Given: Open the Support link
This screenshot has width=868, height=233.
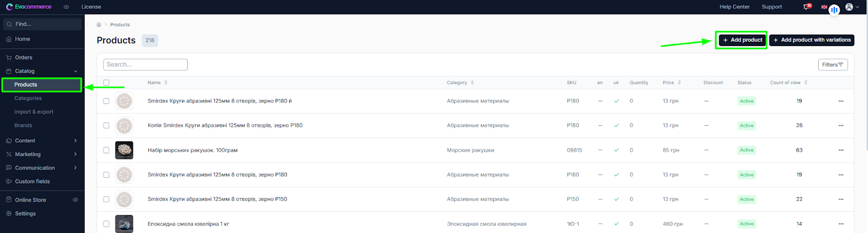Looking at the screenshot, I should tap(772, 7).
